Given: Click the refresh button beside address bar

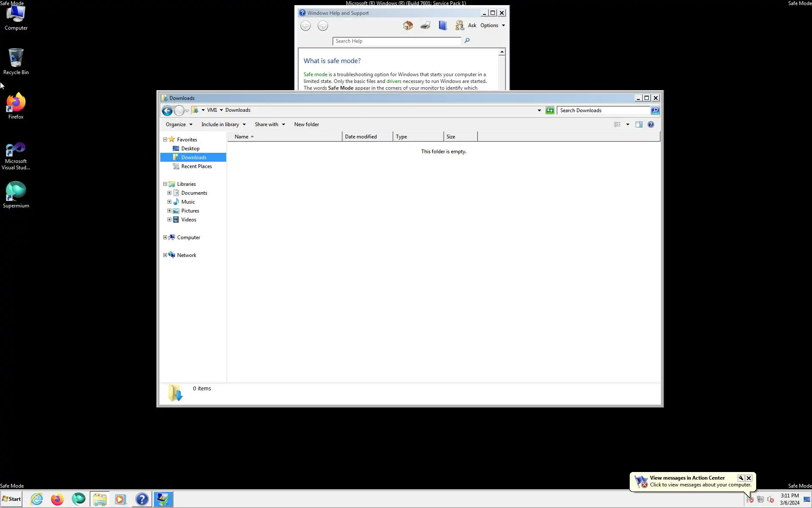Looking at the screenshot, I should tap(550, 110).
